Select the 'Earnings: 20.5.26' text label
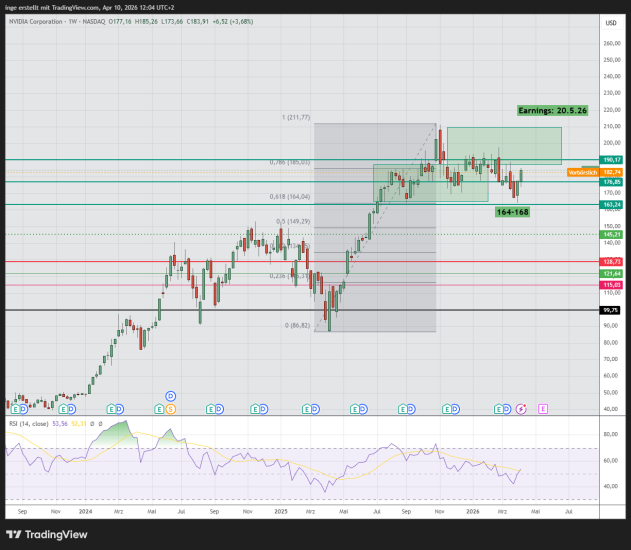 click(x=553, y=110)
